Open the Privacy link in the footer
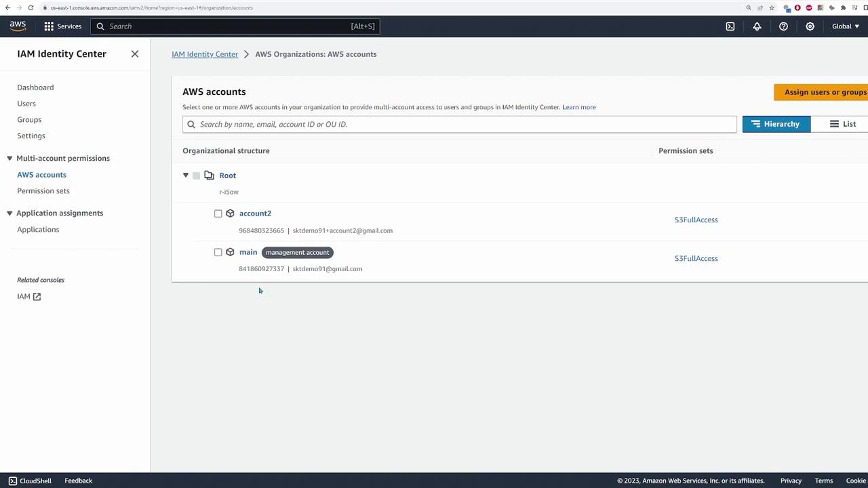Image resolution: width=868 pixels, height=488 pixels. (x=791, y=481)
